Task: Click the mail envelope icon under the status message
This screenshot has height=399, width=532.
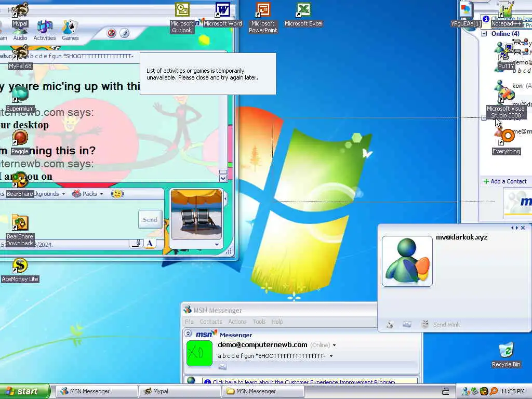Action: 222,366
